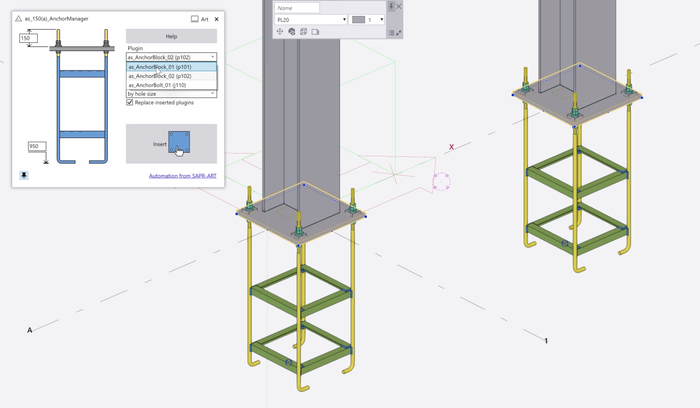Click the globe icon in contextual toolbar

[x=292, y=32]
